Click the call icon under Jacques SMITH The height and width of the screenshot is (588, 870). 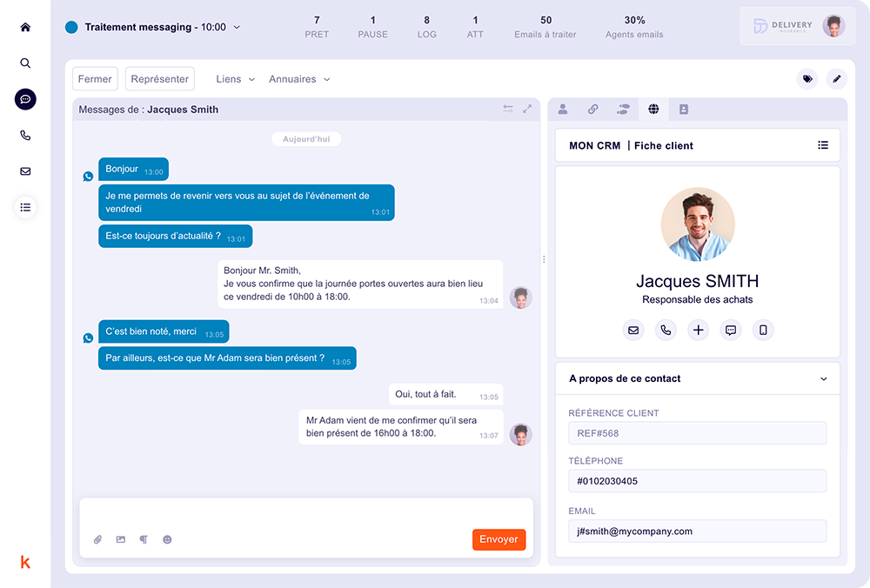666,330
